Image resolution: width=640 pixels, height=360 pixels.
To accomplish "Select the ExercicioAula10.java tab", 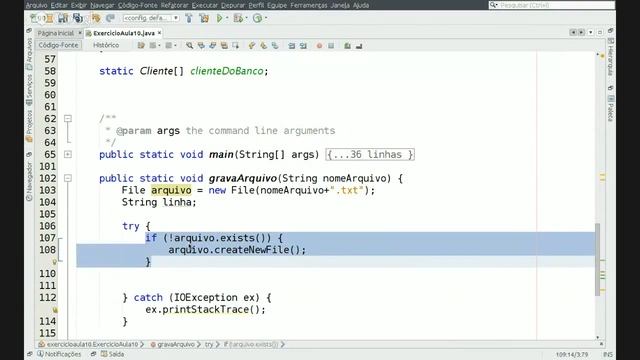I will click(x=124, y=33).
